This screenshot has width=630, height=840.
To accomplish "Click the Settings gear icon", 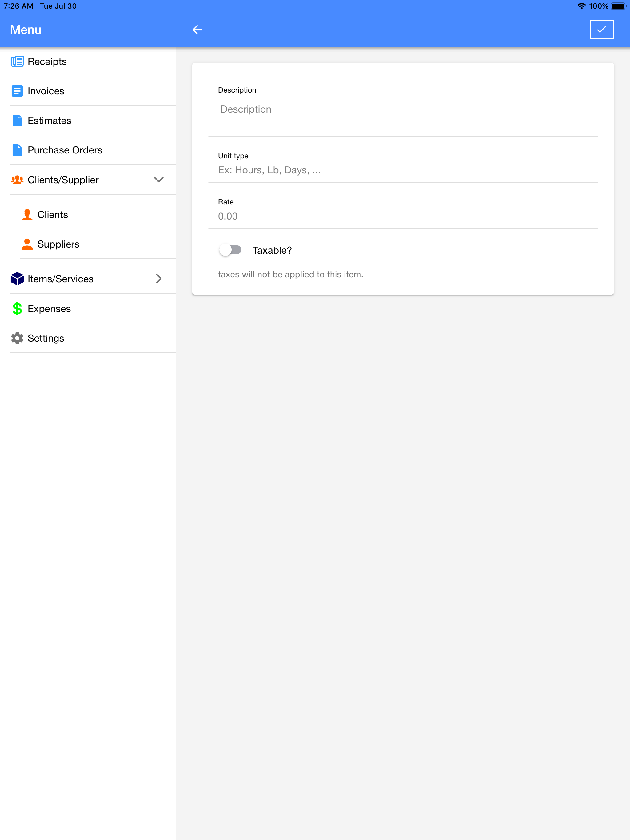I will [x=17, y=338].
